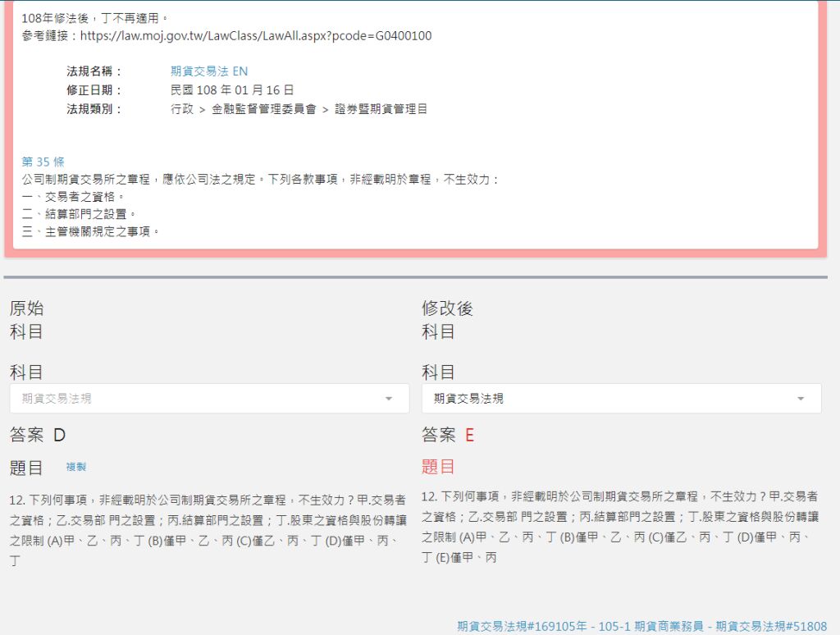Click the 複製 copy link beside 題目

75,467
